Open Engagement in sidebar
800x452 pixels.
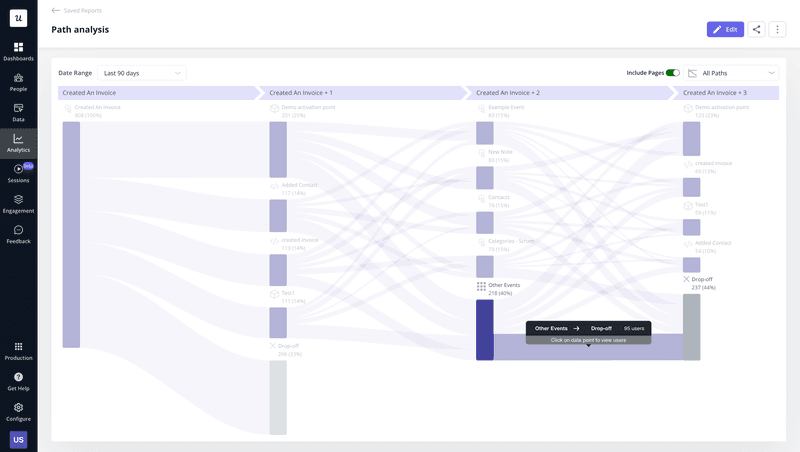pyautogui.click(x=18, y=204)
